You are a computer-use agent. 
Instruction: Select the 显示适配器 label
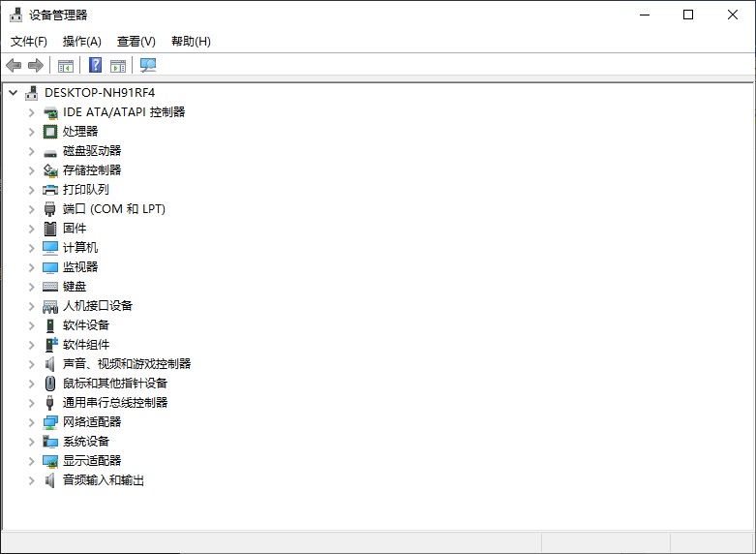(92, 461)
